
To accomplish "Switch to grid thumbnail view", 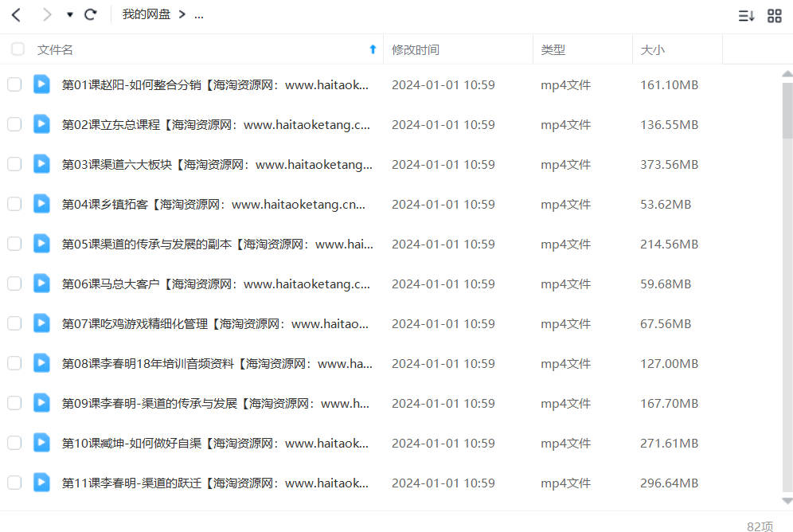I will (774, 16).
